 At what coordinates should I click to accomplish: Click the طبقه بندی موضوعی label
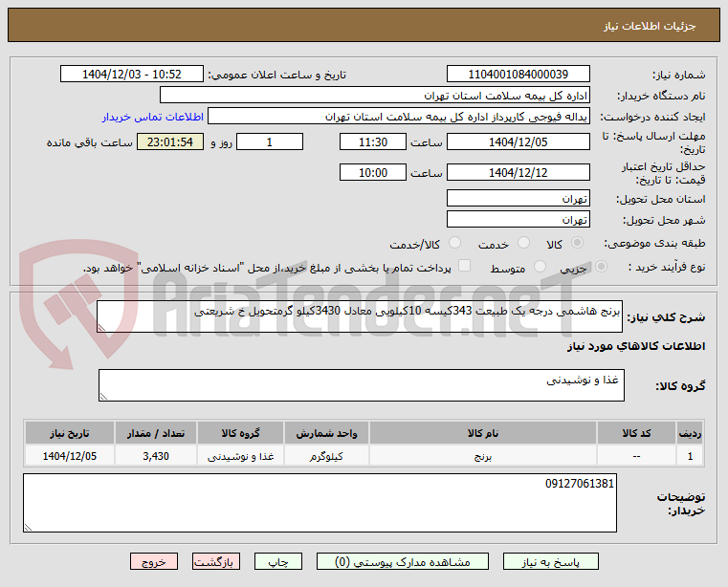coord(654,243)
